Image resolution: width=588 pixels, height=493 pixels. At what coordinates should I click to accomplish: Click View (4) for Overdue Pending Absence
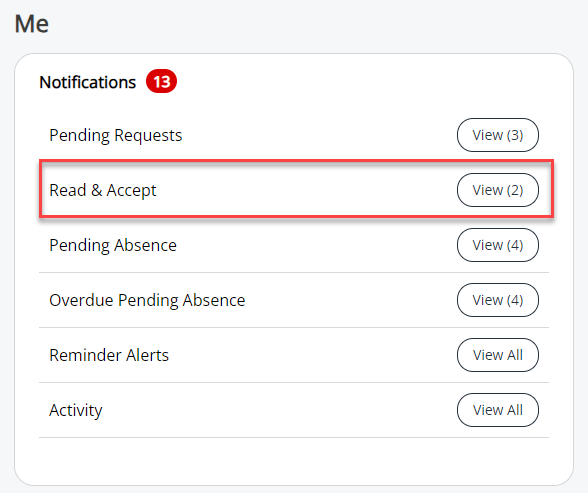498,300
